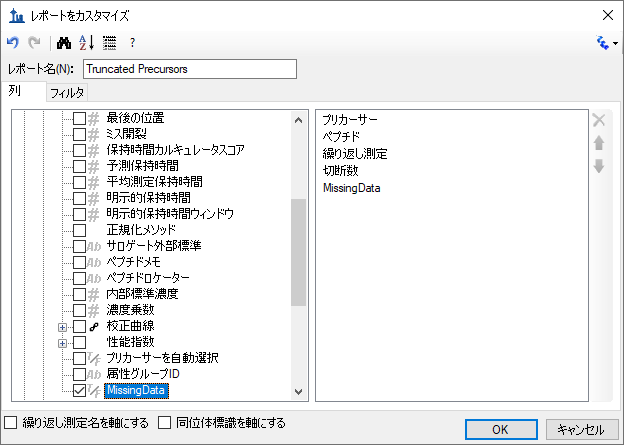This screenshot has height=445, width=624.
Task: Click the キャンセル button
Action: tap(580, 429)
